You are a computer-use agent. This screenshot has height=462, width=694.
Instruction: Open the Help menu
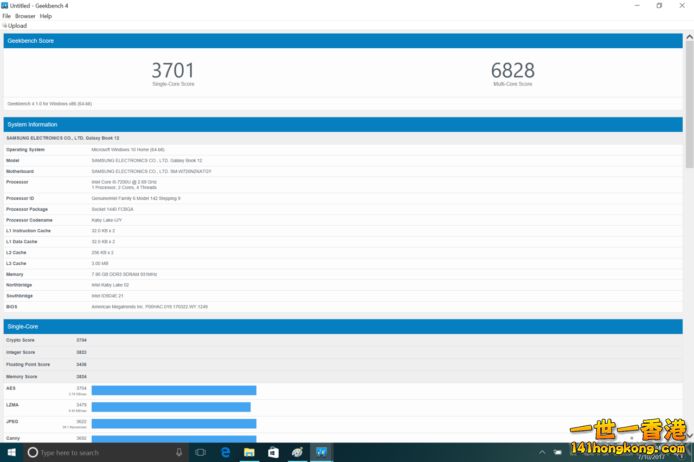[x=46, y=16]
